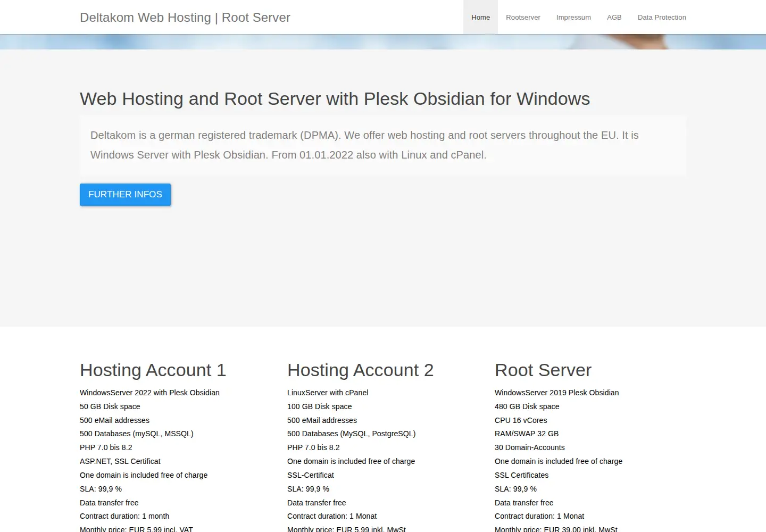Click 'Contract duration: 1 month' text
The width and height of the screenshot is (766, 532).
[x=124, y=516]
